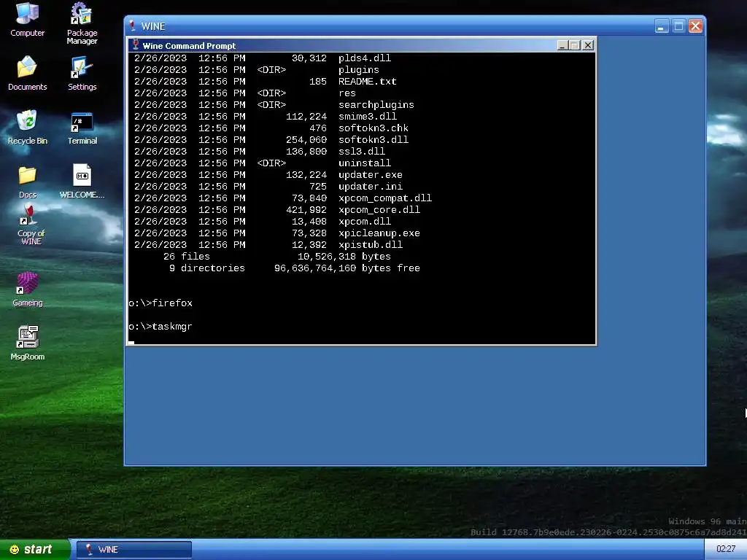Screen dimensions: 747x560
Task: Click the plds4.dll file name
Action: pos(365,58)
